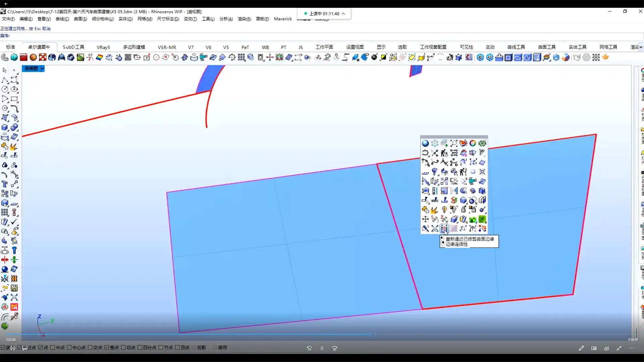Expand toolbar tabs overflow arrow at right
Viewport: 644px width, 362px height.
[x=641, y=47]
